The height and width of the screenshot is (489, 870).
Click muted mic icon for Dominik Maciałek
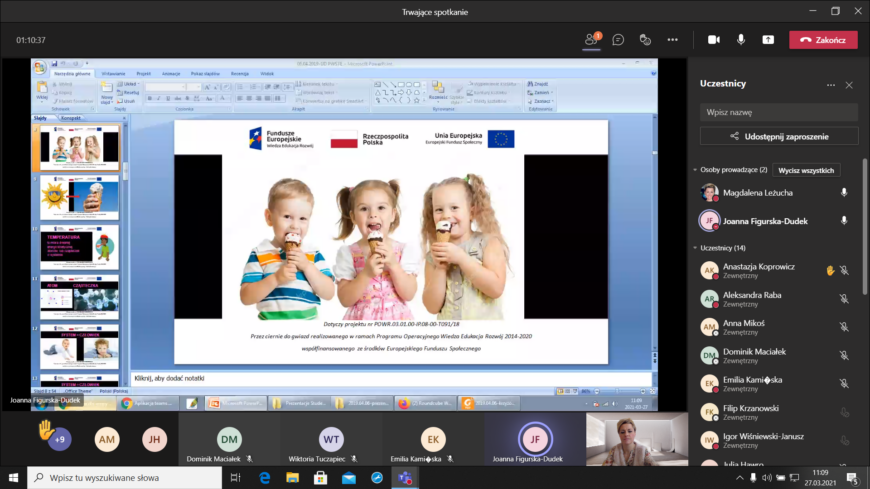844,355
